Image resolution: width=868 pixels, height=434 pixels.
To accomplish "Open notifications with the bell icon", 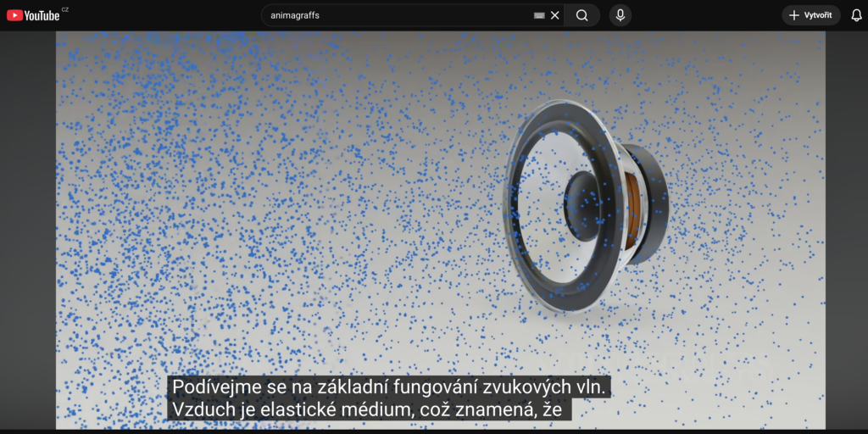I will [x=856, y=15].
